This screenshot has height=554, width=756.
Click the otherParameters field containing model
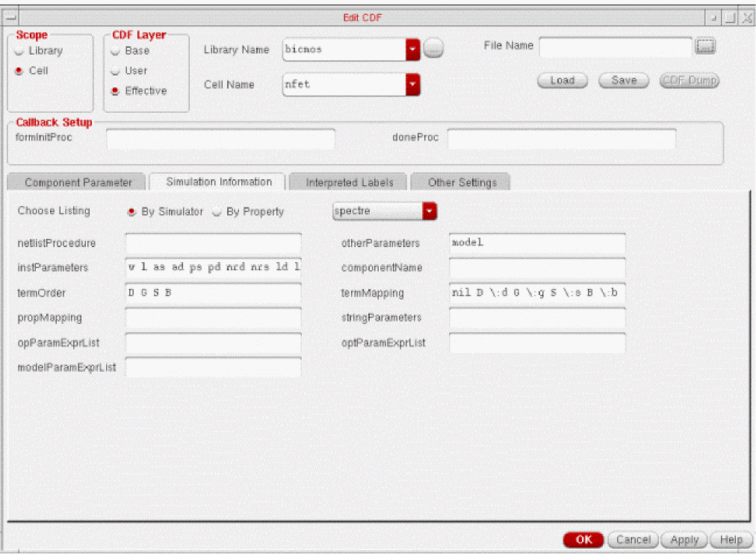(537, 243)
